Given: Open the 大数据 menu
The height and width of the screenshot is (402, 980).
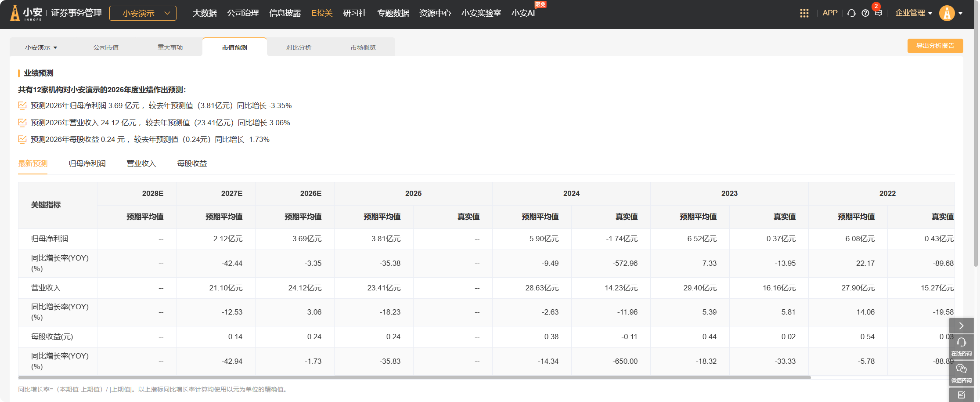Looking at the screenshot, I should pyautogui.click(x=205, y=13).
